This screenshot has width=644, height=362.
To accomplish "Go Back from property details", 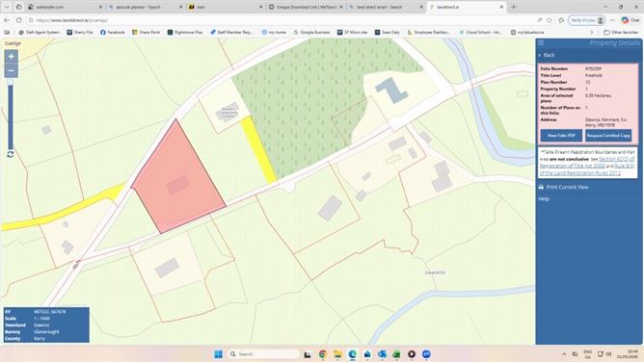I will (x=549, y=55).
